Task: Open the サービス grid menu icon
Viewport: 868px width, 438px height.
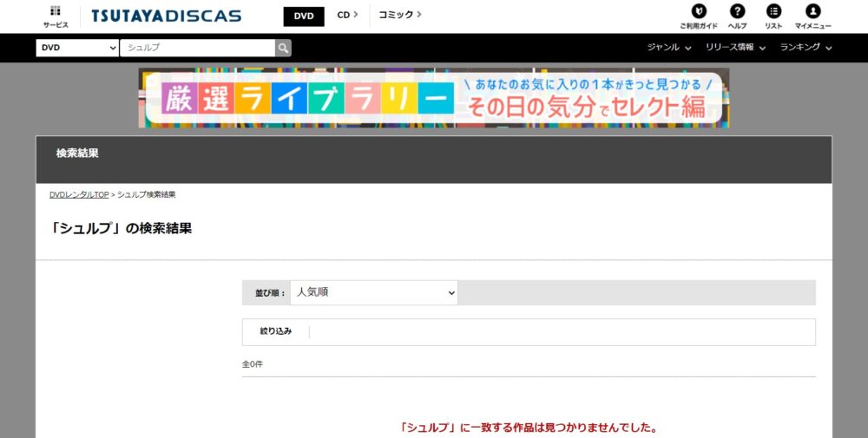Action: coord(56,16)
